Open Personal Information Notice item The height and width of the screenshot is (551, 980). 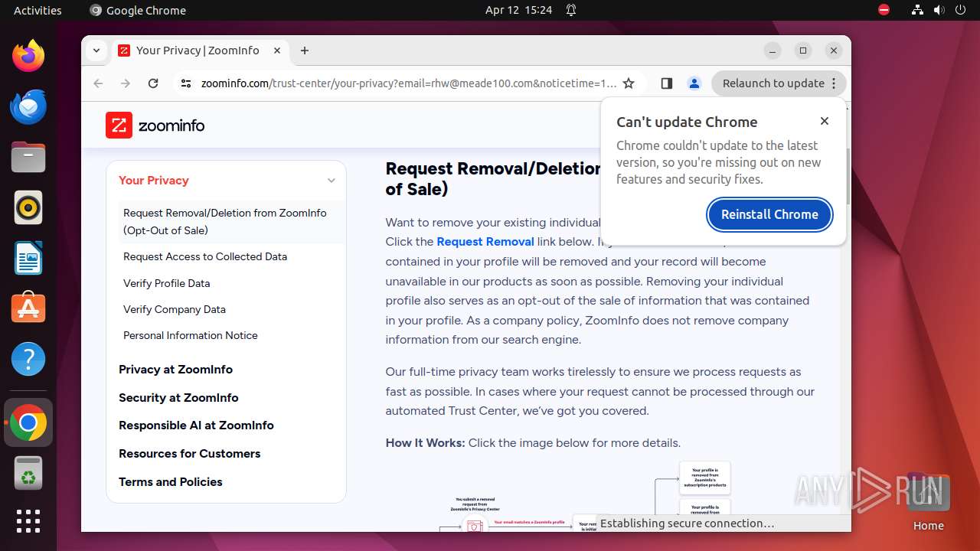[191, 335]
